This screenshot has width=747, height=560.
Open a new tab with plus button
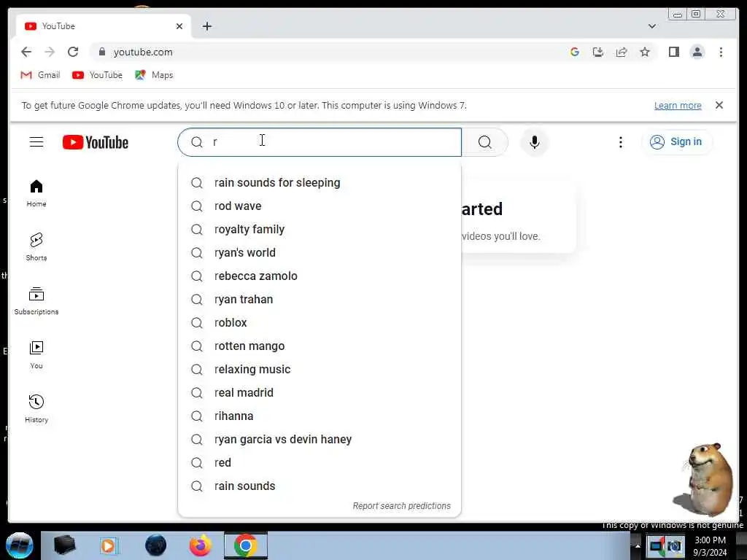206,26
